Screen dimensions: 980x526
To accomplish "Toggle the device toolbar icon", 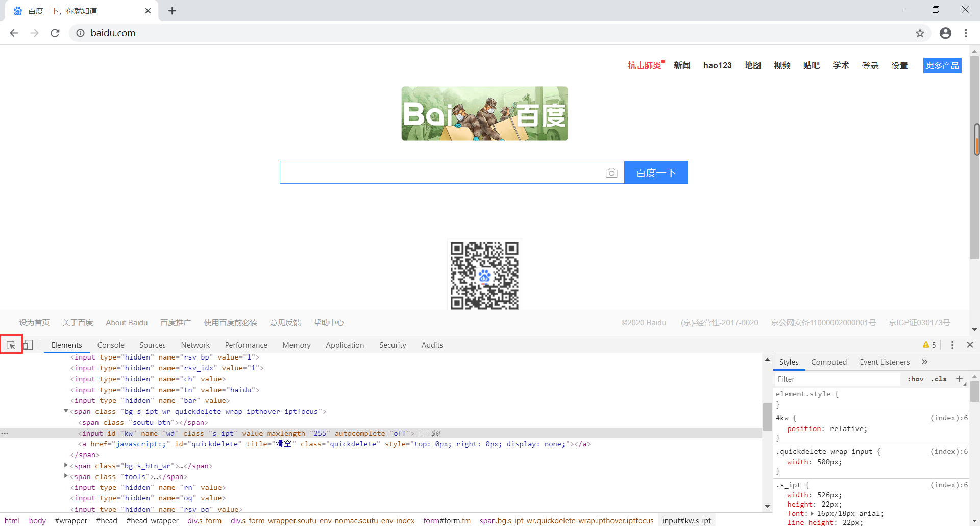I will pyautogui.click(x=28, y=345).
